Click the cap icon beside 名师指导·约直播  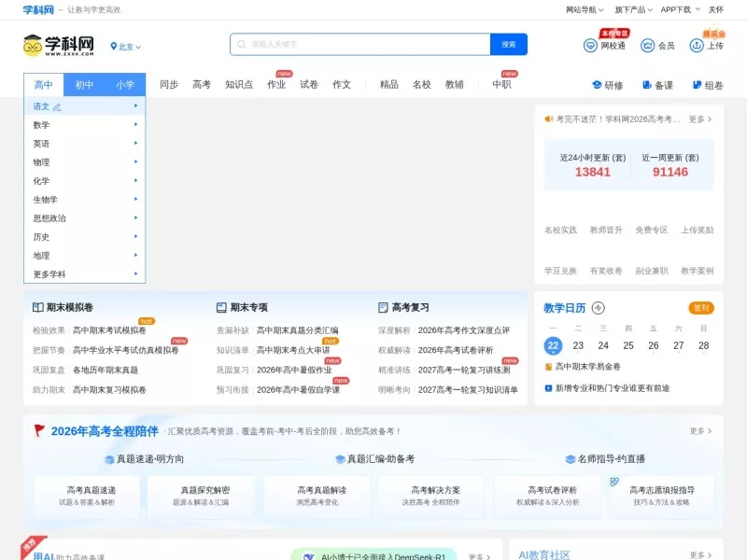[571, 459]
